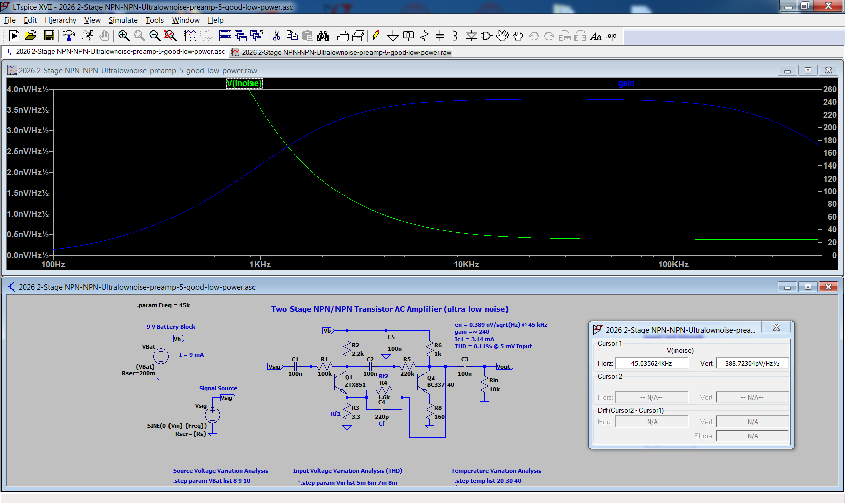Select the Inductor placement tool

455,36
